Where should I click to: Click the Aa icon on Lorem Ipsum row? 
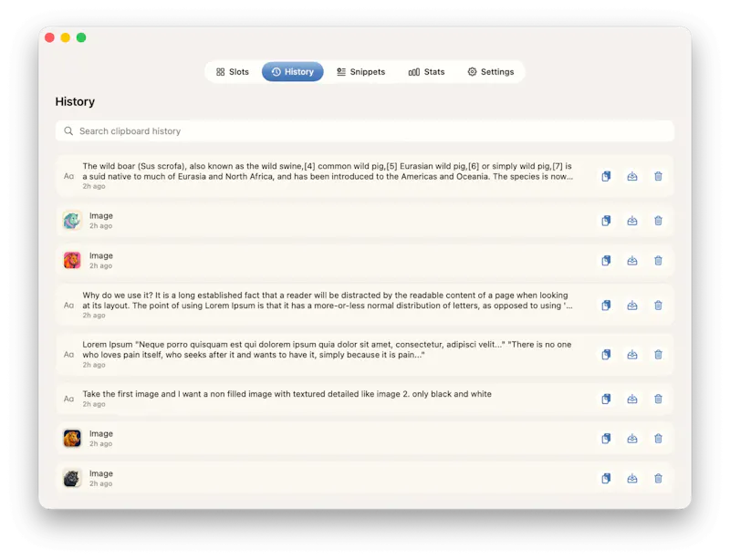coord(69,355)
